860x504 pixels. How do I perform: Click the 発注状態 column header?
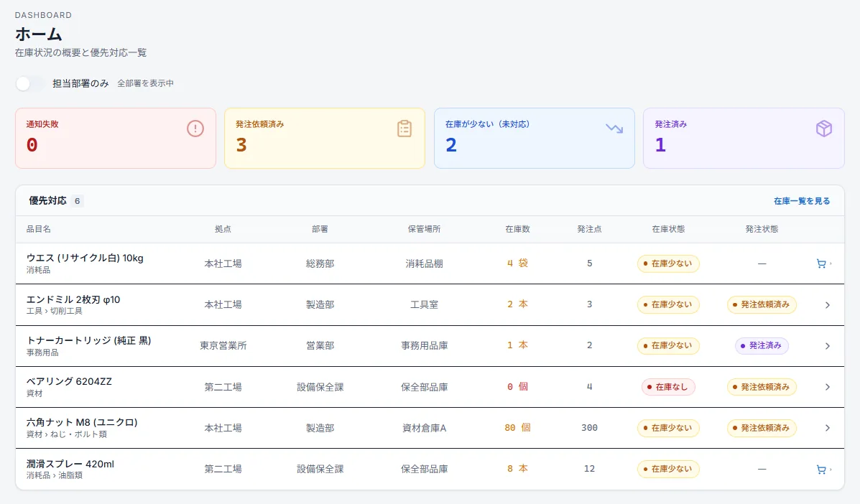tap(762, 229)
